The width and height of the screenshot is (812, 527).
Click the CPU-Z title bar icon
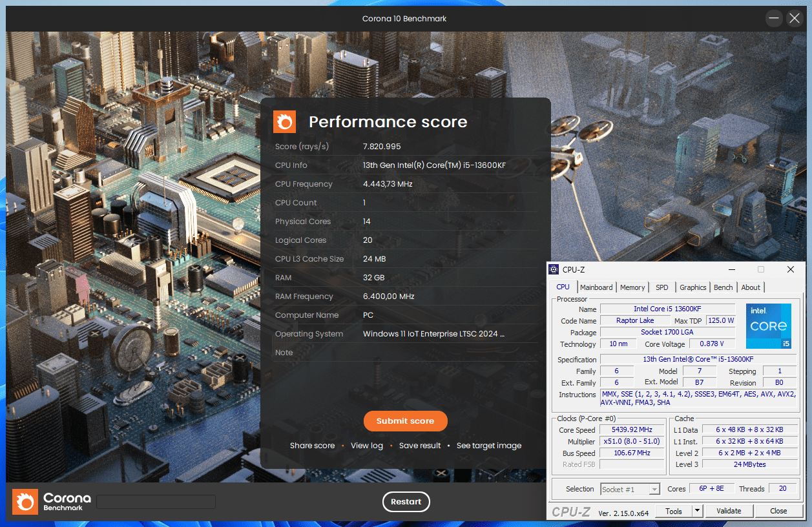(x=554, y=269)
